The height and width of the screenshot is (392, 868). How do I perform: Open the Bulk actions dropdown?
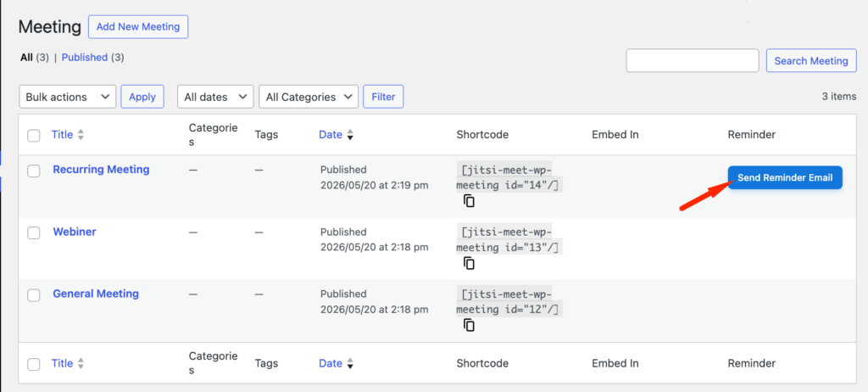tap(68, 97)
